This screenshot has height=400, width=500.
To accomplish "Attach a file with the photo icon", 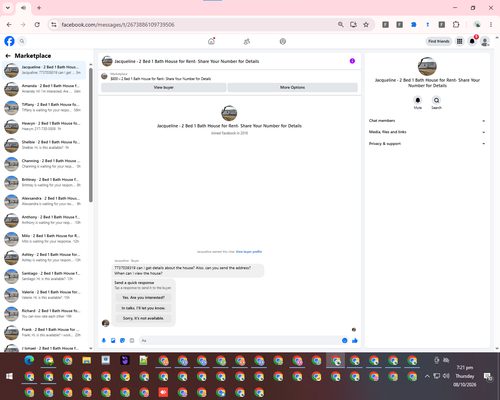I will click(x=113, y=340).
